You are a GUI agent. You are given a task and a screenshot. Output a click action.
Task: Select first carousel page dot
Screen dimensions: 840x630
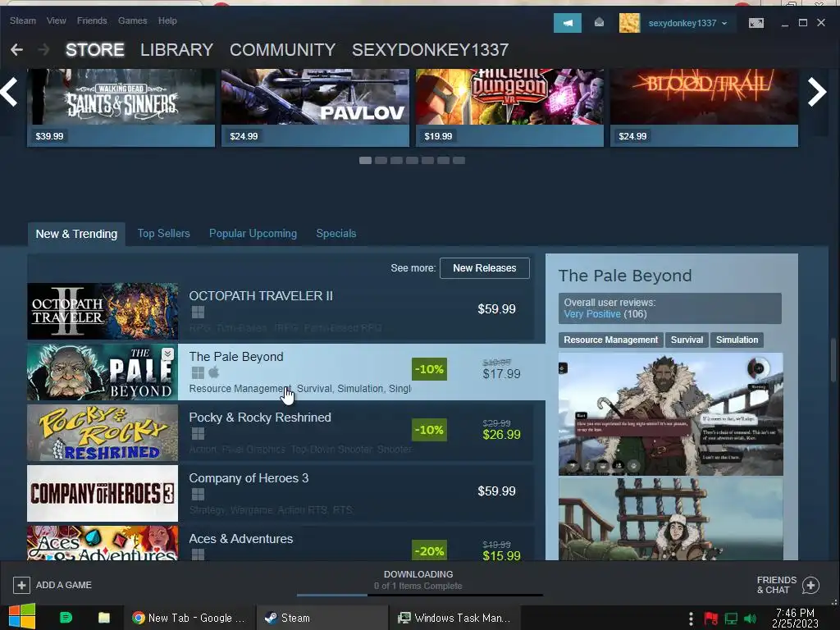[365, 160]
